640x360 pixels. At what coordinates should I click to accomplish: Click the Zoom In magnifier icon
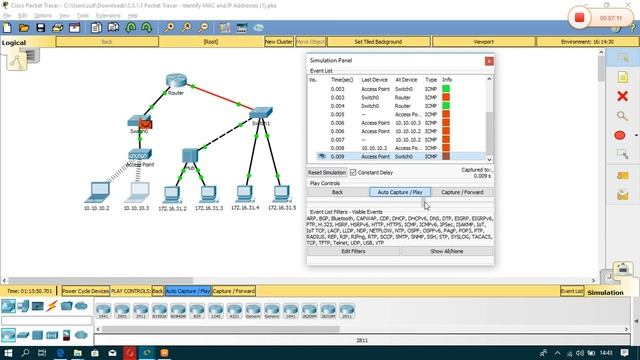(x=169, y=28)
